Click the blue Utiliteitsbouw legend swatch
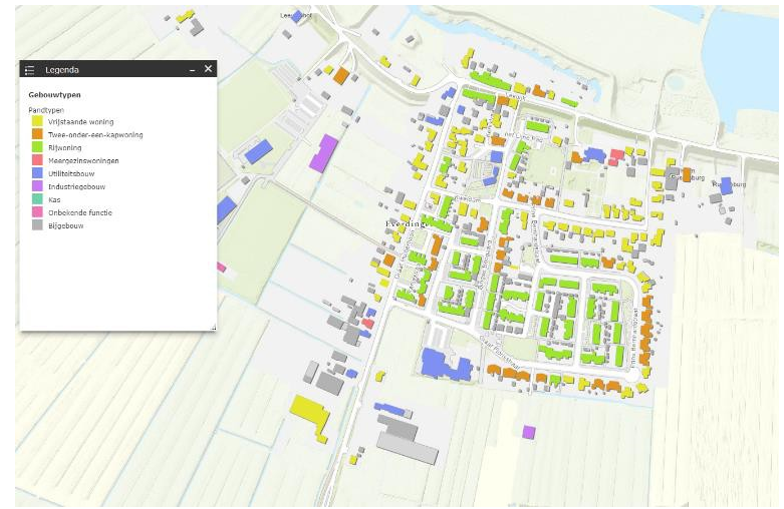This screenshot has width=784, height=509. click(x=37, y=173)
